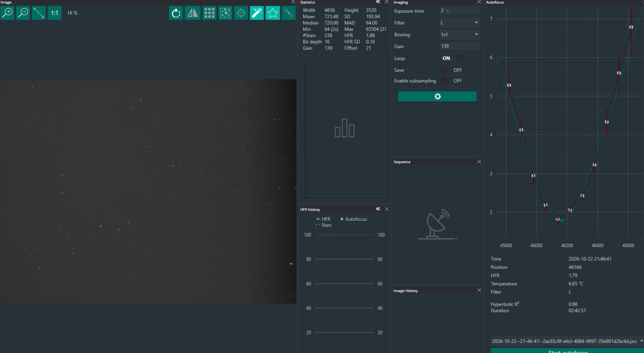Click the plate solve icon in image toolbar

point(289,13)
